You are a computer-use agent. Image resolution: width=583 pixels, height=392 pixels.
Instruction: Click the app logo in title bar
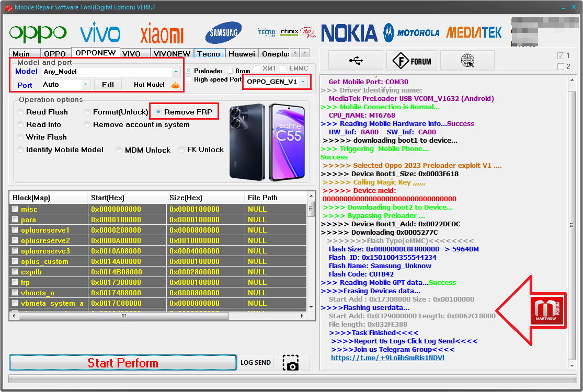tap(8, 7)
